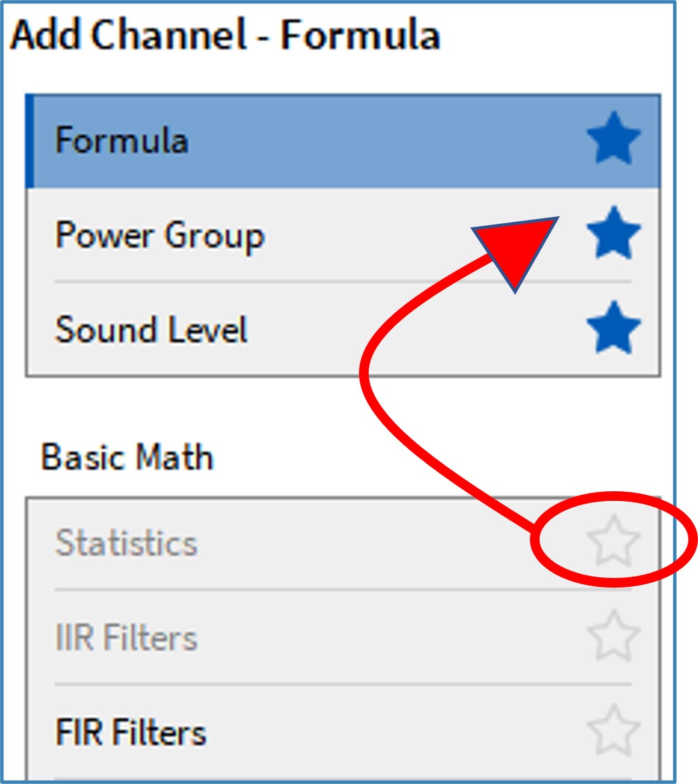
Task: Open the FIR Filters option
Action: pyautogui.click(x=130, y=732)
